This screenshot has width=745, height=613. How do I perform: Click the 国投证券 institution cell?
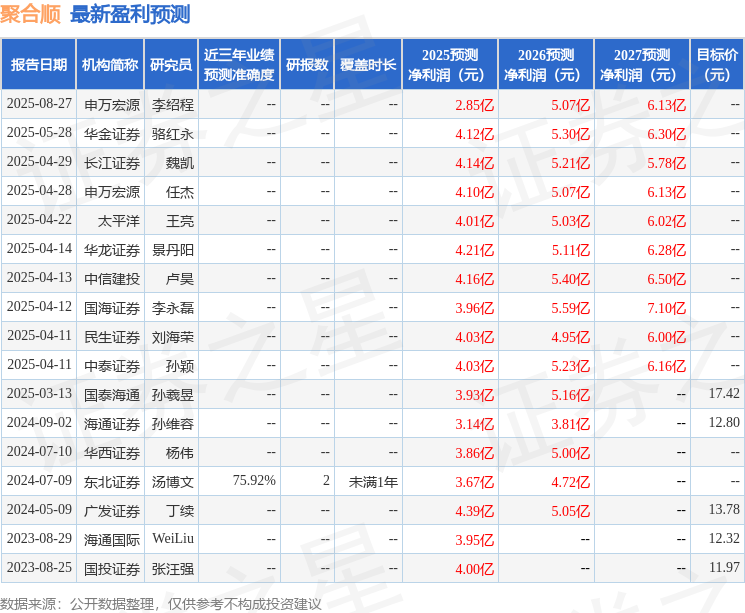112,569
